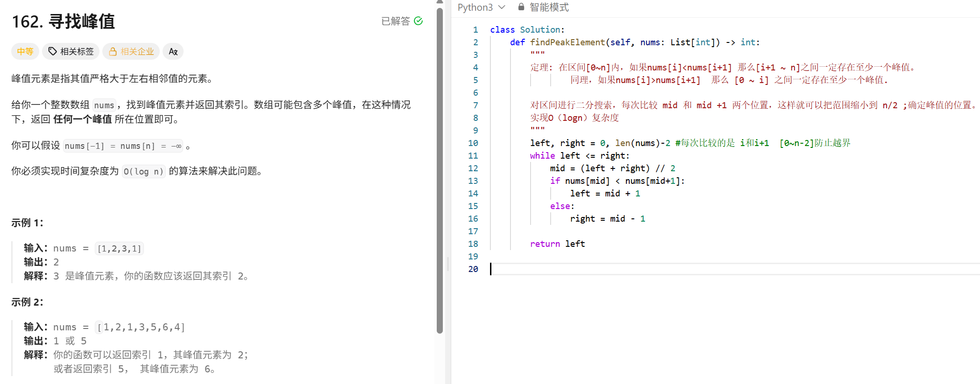The height and width of the screenshot is (384, 980).
Task: Click the panel divider resize handle
Action: tap(448, 264)
